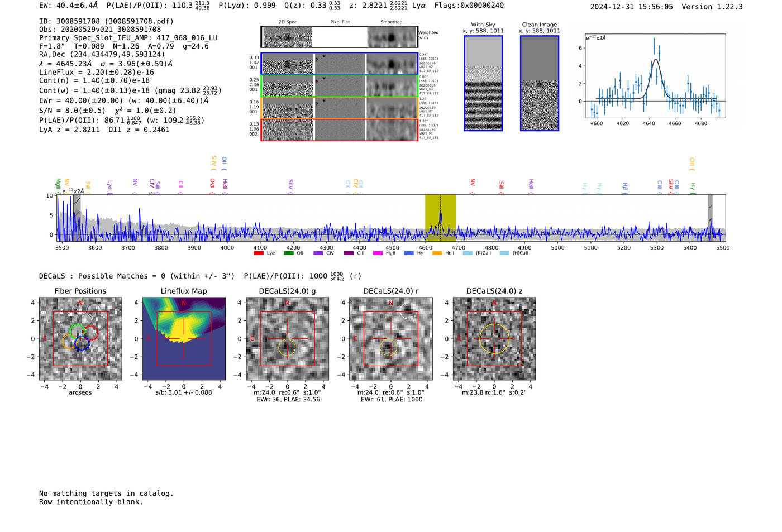Viewport: 782px width, 532px height.
Task: Click the λ = 4645.23Å wavelength line
Action: pyautogui.click(x=106, y=64)
